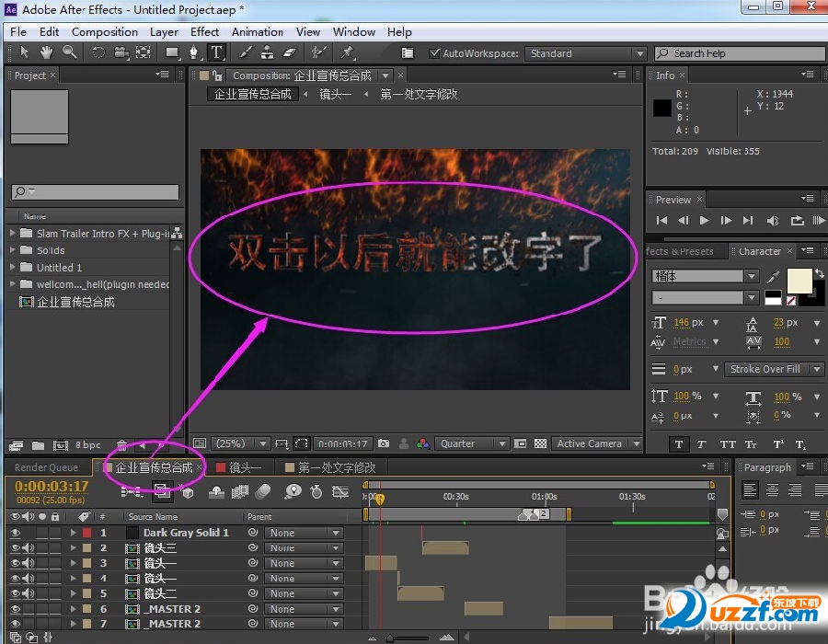828x644 pixels.
Task: Open the Active Camera view dropdown
Action: coord(597,443)
